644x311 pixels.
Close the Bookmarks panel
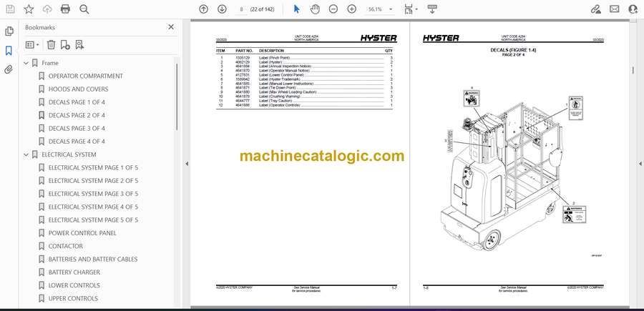pos(171,27)
